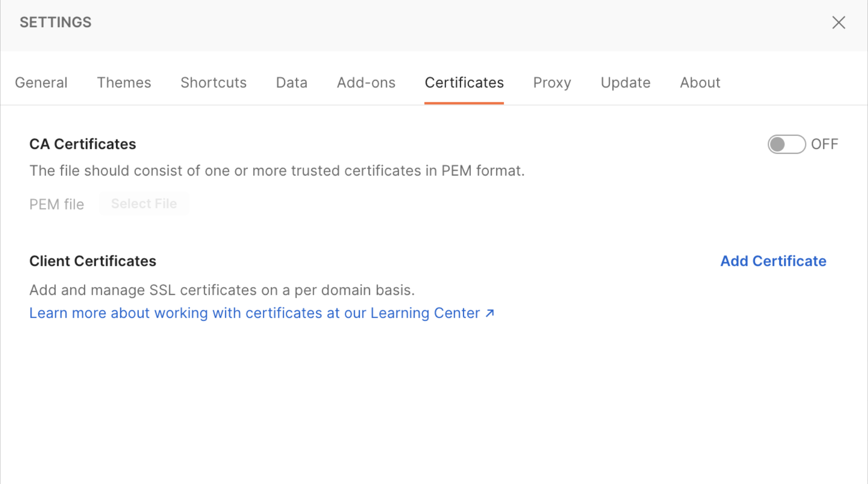Click Add Certificate
Viewport: 868px width, 484px height.
[773, 261]
